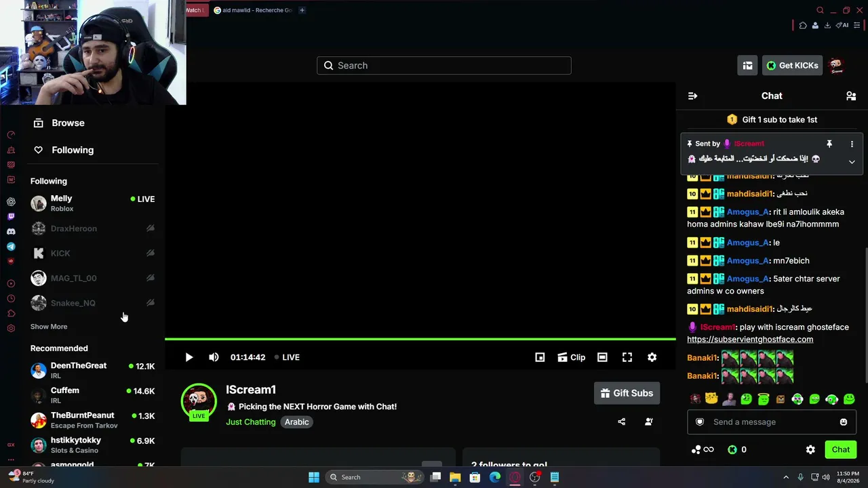This screenshot has width=868, height=488.
Task: Create a Clip of the stream
Action: [571, 357]
